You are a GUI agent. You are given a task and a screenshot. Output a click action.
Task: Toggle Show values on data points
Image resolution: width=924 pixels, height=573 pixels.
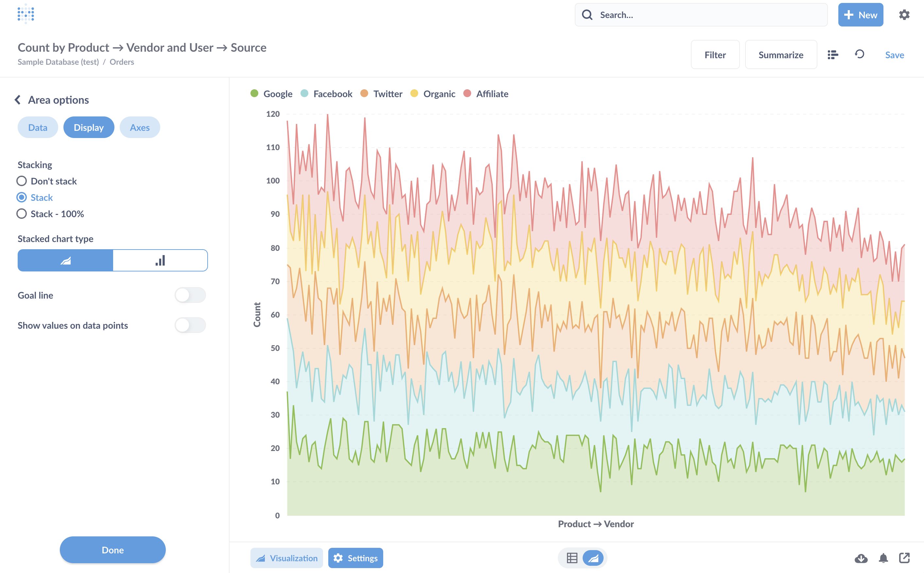click(190, 325)
